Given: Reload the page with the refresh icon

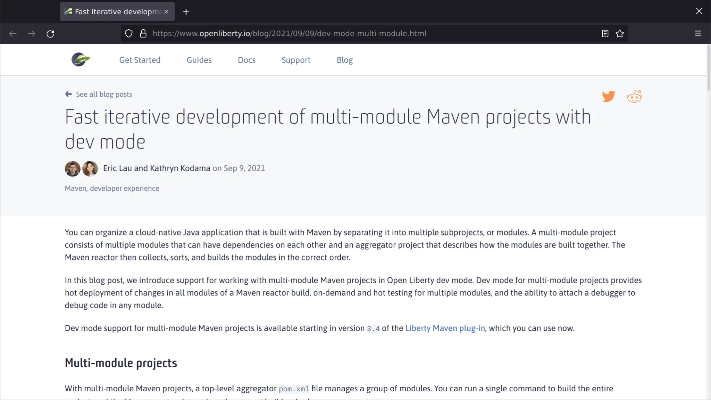Looking at the screenshot, I should tap(50, 33).
